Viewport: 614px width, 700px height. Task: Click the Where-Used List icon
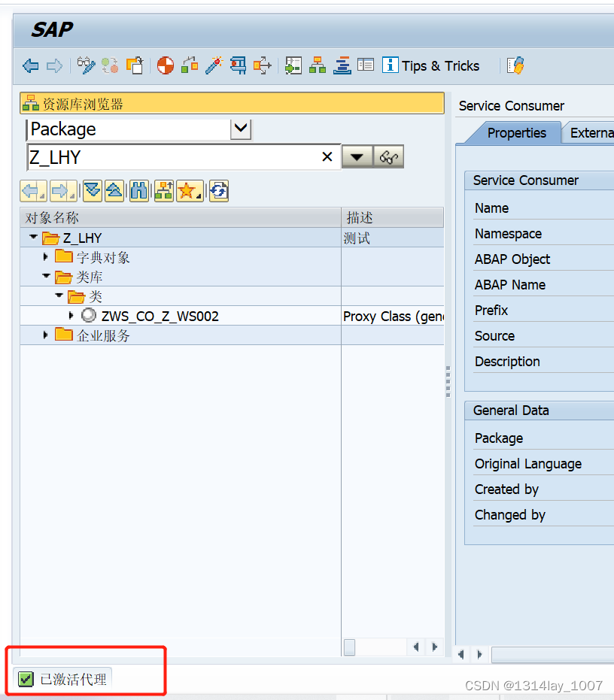click(x=293, y=65)
